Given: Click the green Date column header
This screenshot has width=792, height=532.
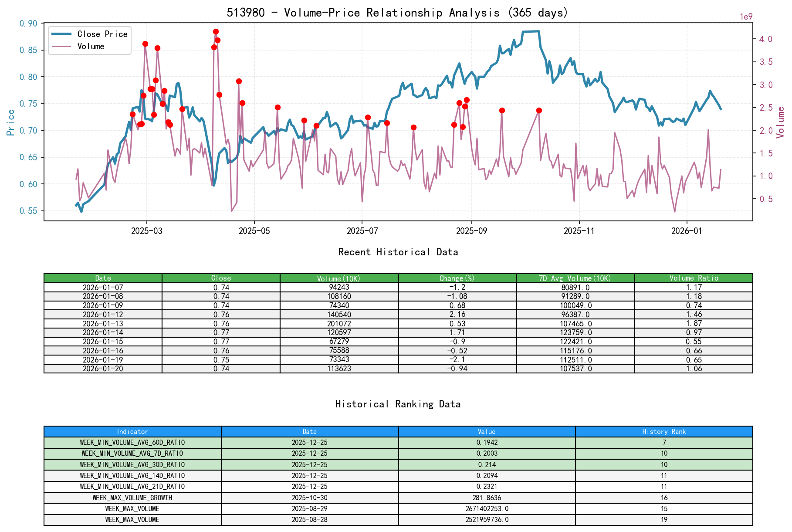Looking at the screenshot, I should tap(103, 278).
